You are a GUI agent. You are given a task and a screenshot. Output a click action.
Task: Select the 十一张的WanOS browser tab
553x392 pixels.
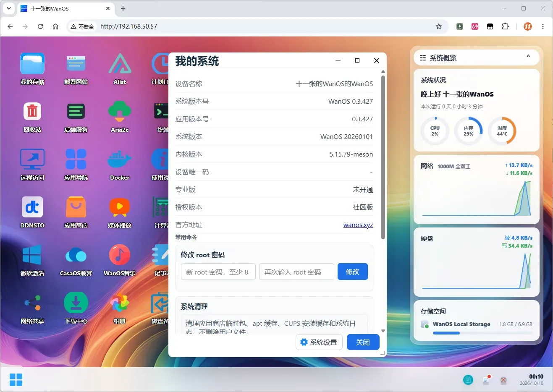tap(66, 8)
